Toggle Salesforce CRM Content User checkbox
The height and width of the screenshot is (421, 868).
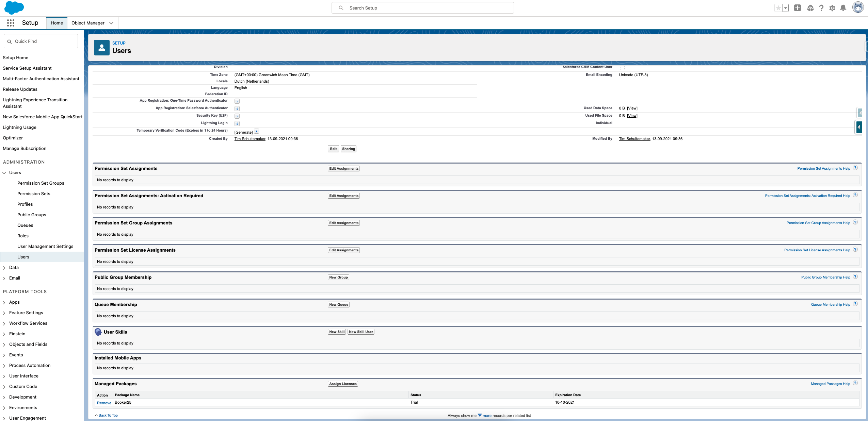[622, 68]
